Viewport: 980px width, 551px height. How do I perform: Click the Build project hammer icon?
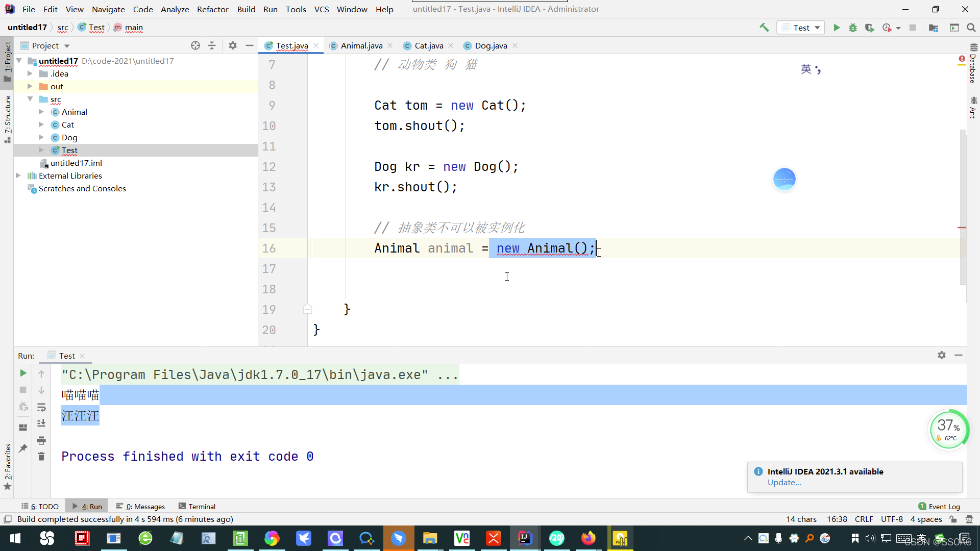pos(764,28)
